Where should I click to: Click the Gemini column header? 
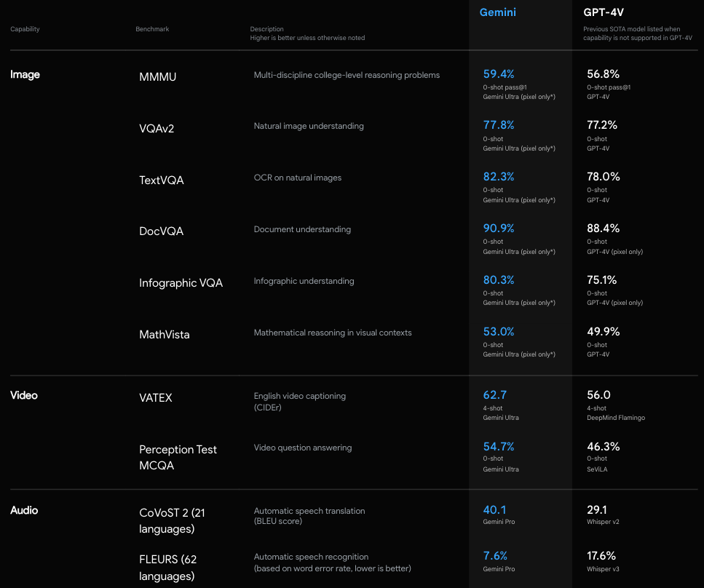498,12
